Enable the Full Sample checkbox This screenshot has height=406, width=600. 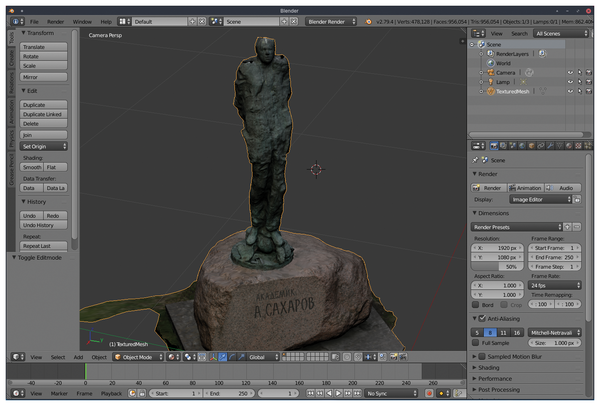475,343
